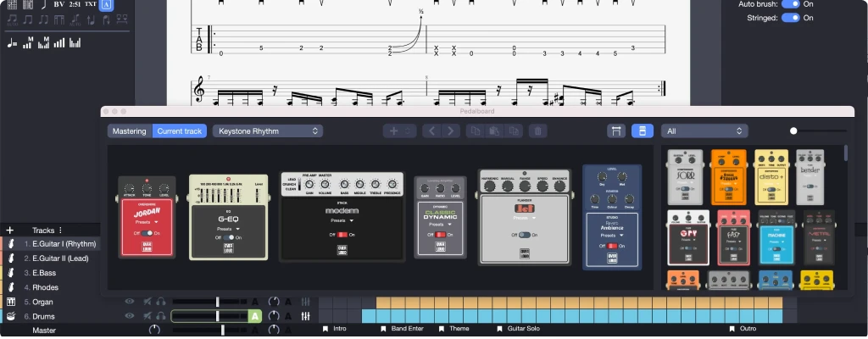The height and width of the screenshot is (339, 868).
Task: Click the copy effect chain icon
Action: [x=475, y=131]
